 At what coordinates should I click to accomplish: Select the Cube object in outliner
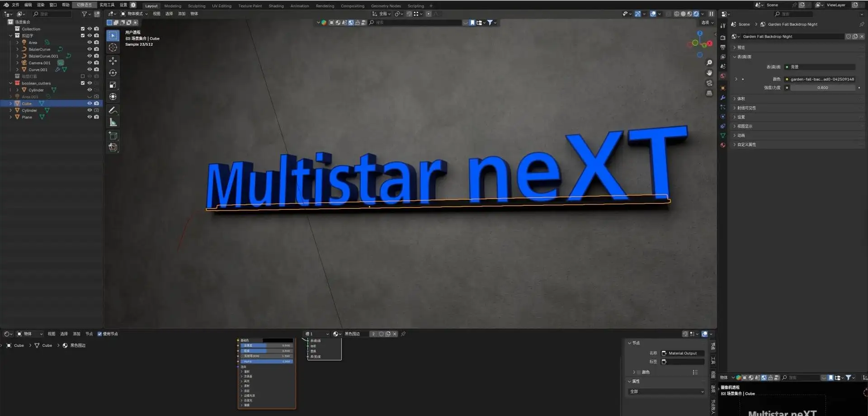27,104
